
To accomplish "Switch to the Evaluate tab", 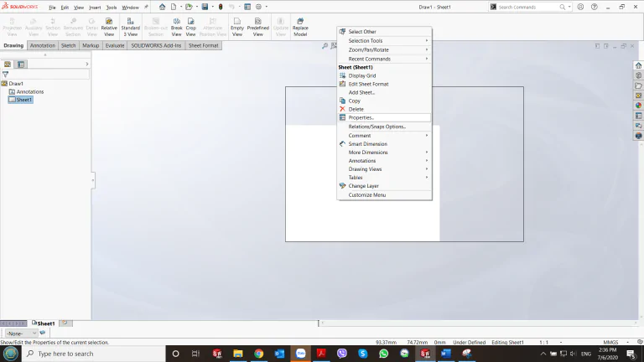I will point(115,45).
